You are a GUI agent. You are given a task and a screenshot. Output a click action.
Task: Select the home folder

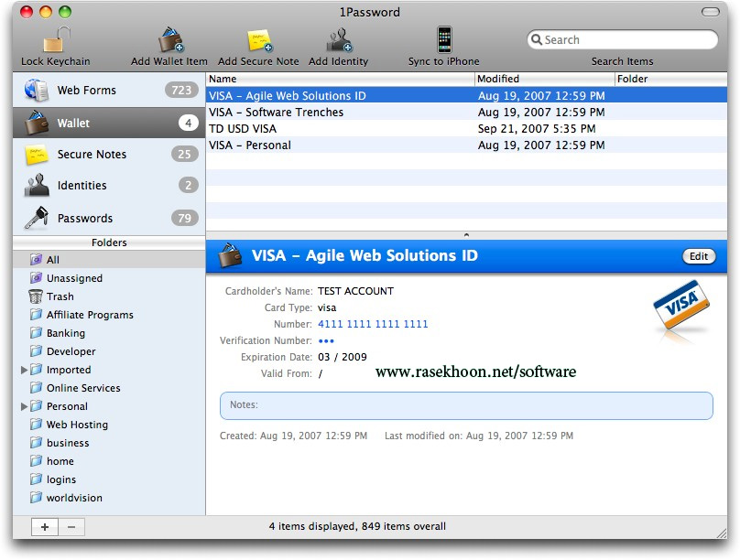click(109, 461)
